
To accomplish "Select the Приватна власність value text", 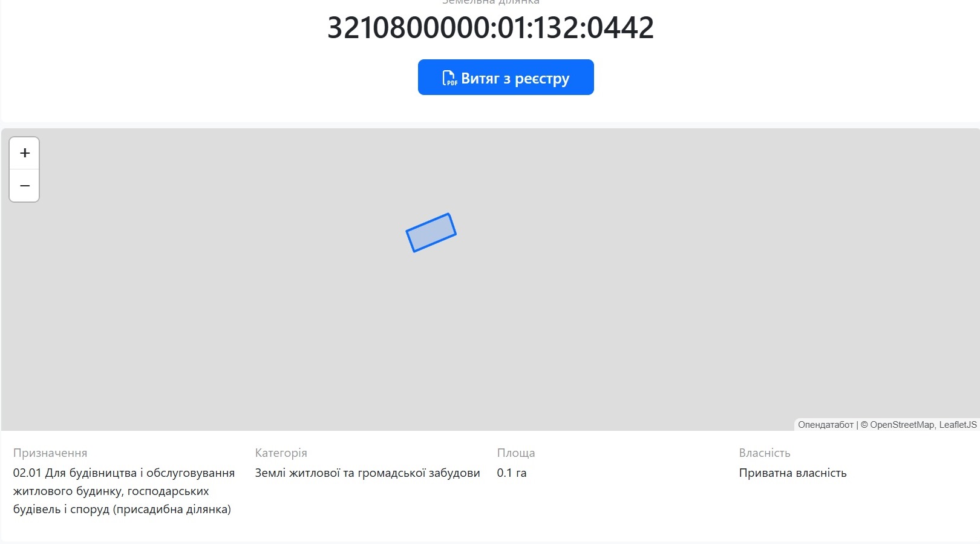I will click(792, 473).
